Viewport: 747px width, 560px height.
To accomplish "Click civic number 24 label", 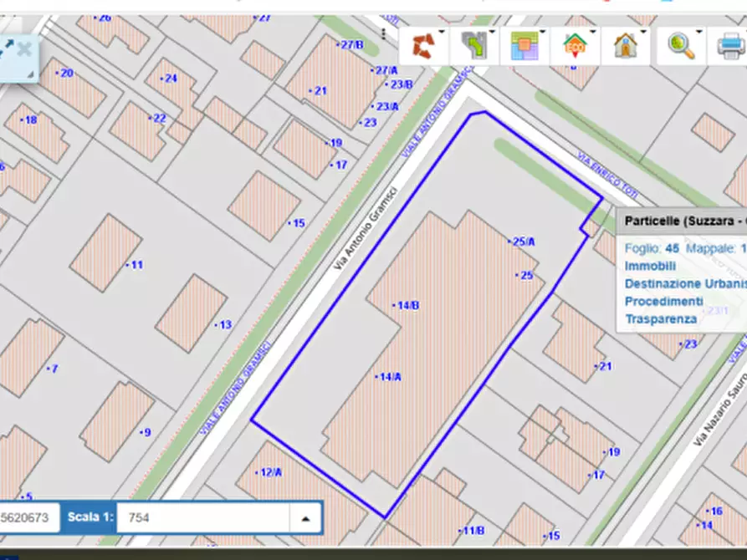I will [x=169, y=78].
